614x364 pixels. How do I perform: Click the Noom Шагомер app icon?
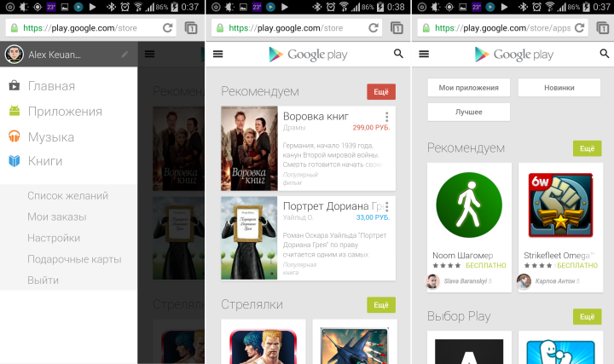[469, 205]
